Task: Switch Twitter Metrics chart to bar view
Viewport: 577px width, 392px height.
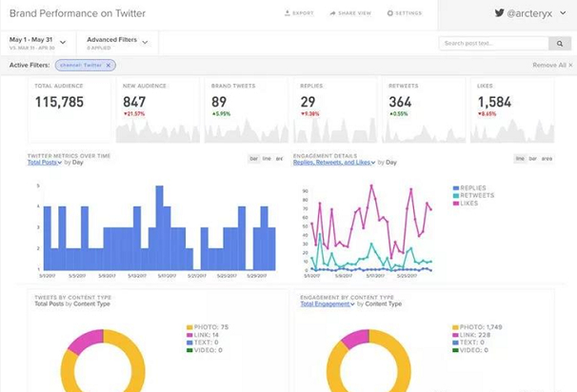Action: (254, 159)
